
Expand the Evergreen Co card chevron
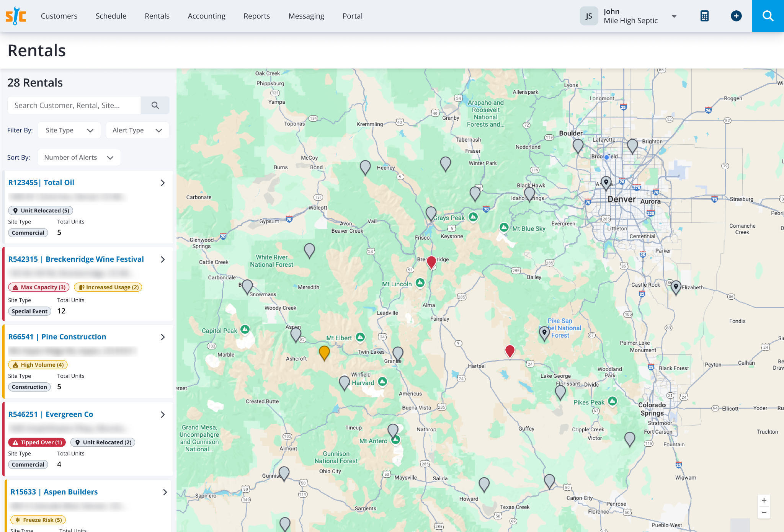point(163,415)
